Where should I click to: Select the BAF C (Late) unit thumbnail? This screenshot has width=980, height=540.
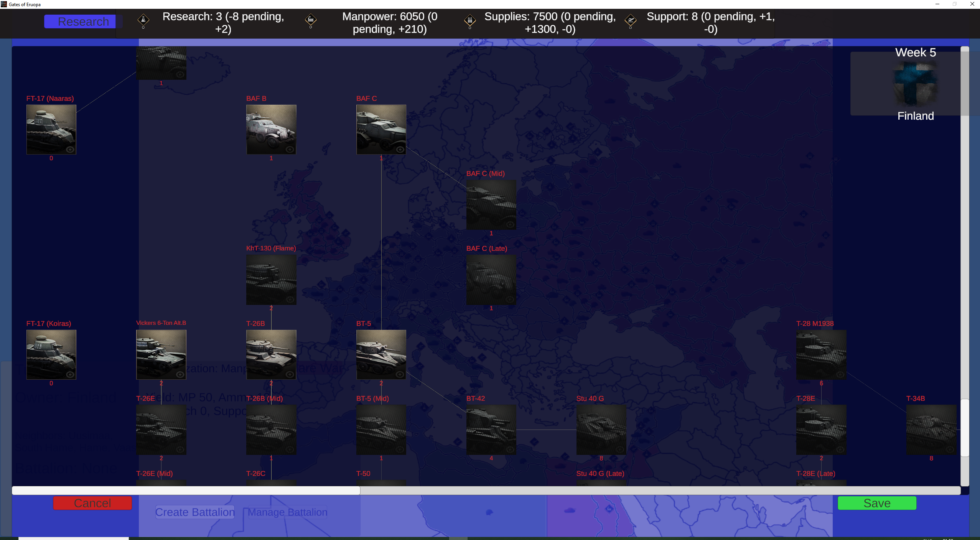491,280
